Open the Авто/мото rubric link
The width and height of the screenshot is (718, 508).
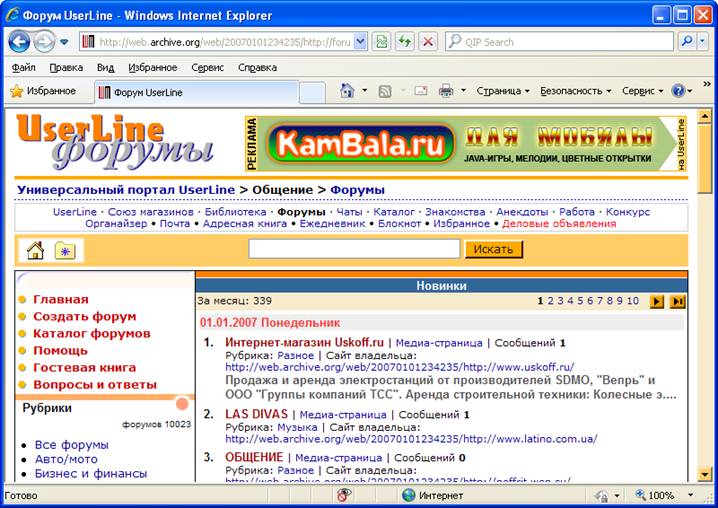(66, 459)
